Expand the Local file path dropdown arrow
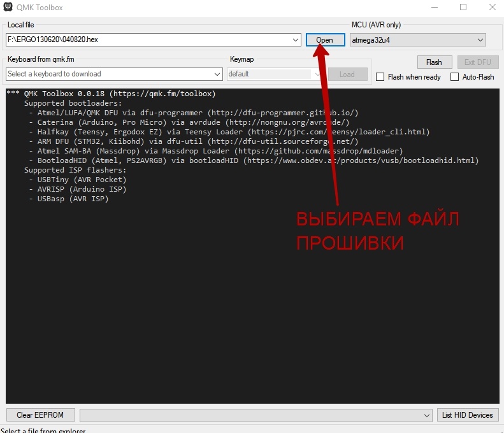 tap(296, 40)
